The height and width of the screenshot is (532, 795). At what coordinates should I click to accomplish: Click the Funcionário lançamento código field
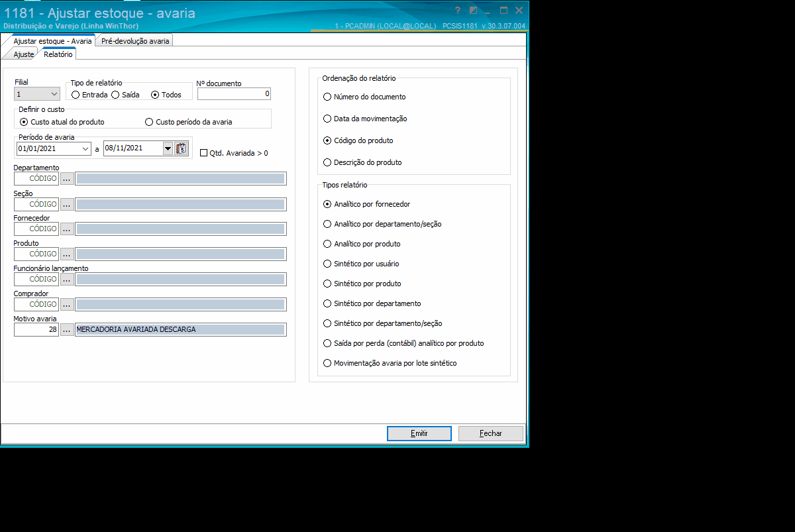tap(36, 279)
